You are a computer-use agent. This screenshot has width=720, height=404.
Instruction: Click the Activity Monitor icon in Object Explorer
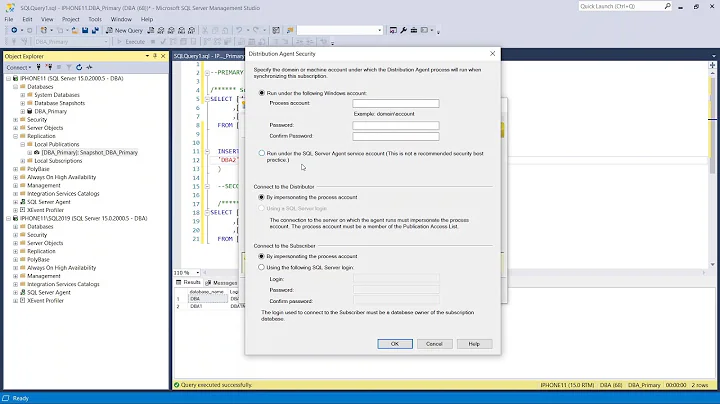pos(90,67)
